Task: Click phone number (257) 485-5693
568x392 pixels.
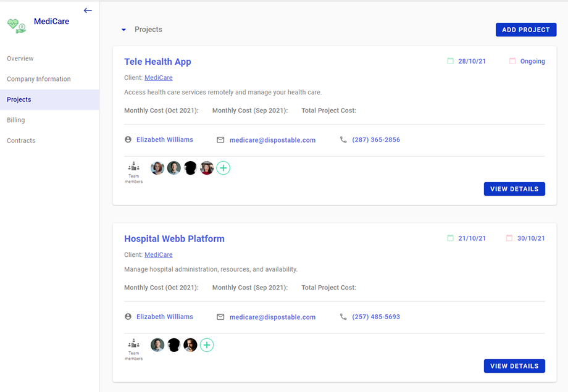Action: 376,317
